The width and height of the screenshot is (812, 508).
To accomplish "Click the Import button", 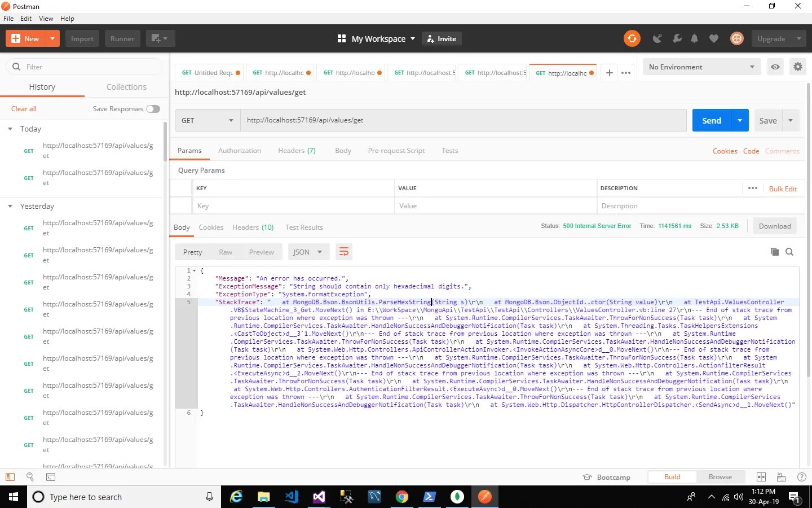I will click(x=82, y=38).
